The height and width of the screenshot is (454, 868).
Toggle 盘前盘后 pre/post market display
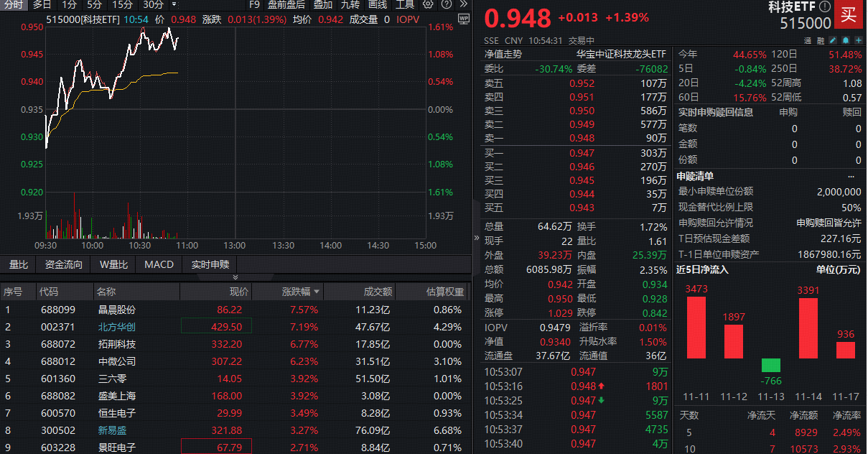coord(287,6)
